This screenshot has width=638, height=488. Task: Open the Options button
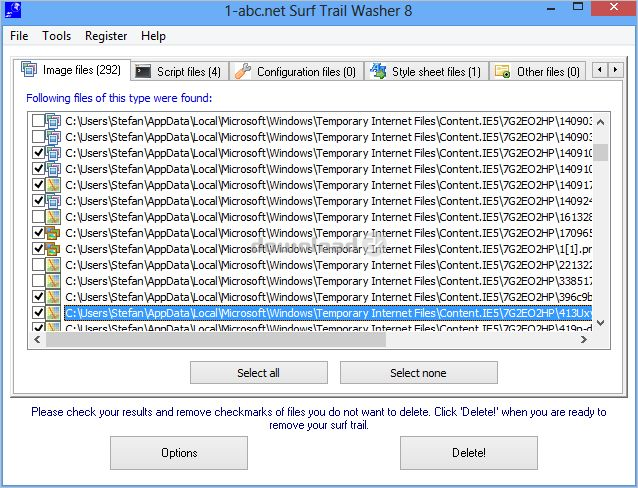click(x=179, y=453)
